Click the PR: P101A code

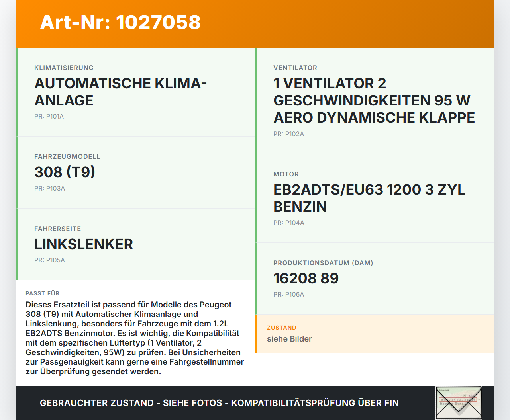(x=49, y=116)
